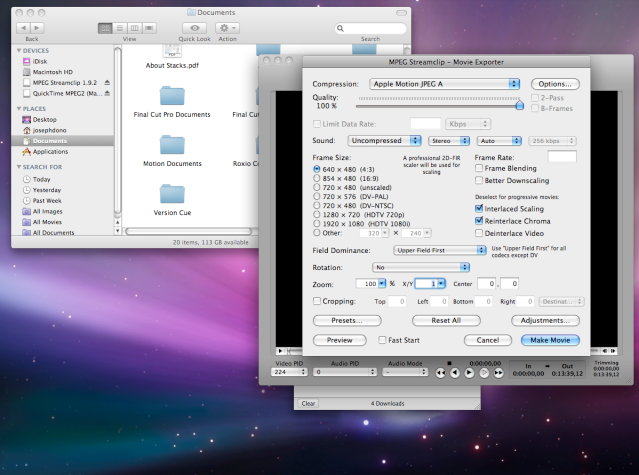Click the Presets... button
This screenshot has width=639, height=475.
[x=347, y=321]
